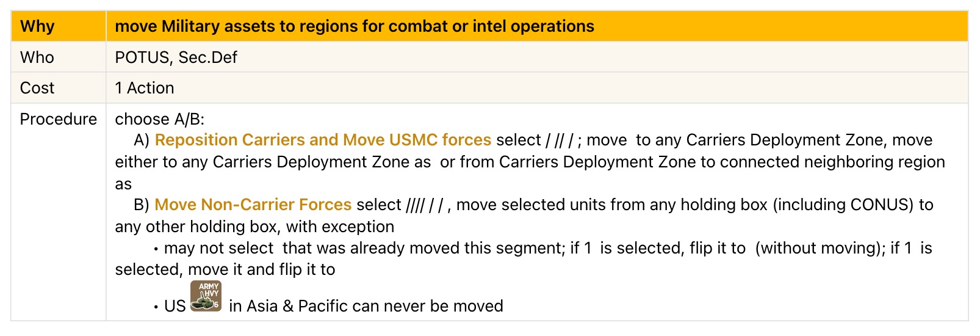Click the "US" text before the tank icon
The width and height of the screenshot is (980, 336).
[x=175, y=306]
